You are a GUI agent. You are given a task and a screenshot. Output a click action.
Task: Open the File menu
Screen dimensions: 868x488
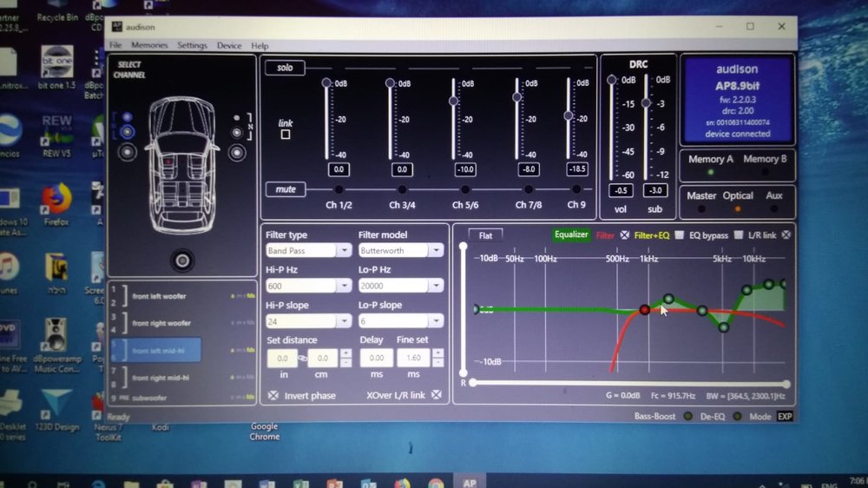point(115,45)
